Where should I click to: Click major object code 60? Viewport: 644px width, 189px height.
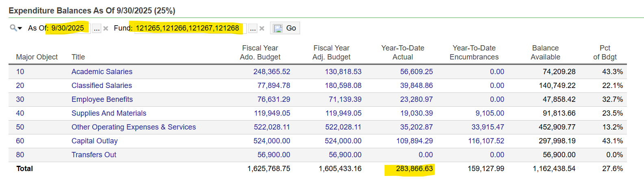point(20,141)
